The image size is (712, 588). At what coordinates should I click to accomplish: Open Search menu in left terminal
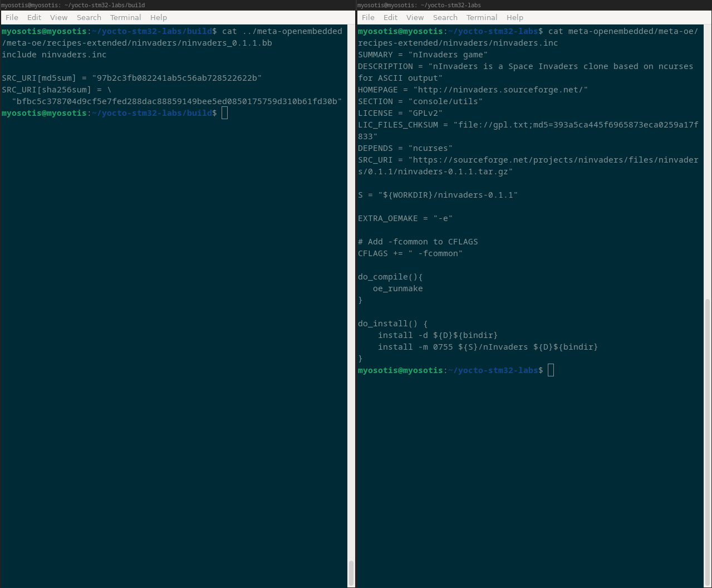89,17
